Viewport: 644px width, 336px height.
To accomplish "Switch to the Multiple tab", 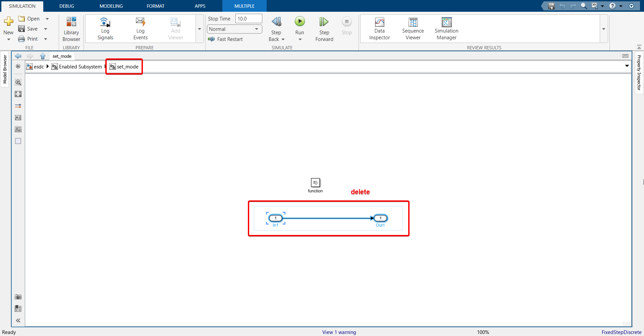I will (244, 6).
